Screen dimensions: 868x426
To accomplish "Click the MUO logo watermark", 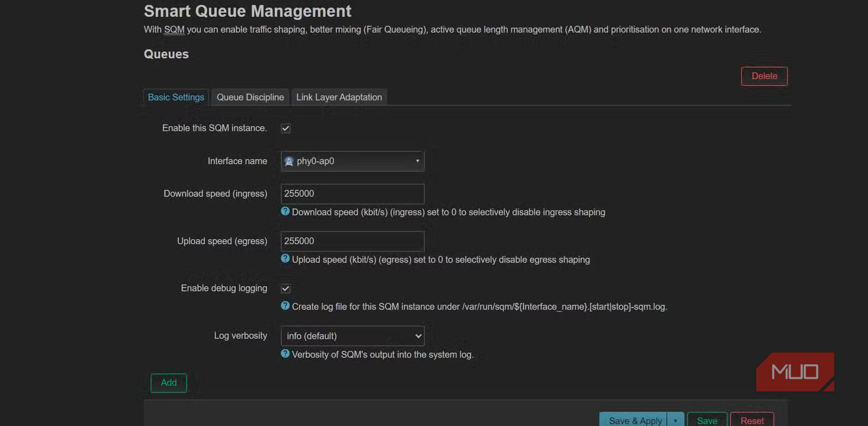I will (794, 372).
